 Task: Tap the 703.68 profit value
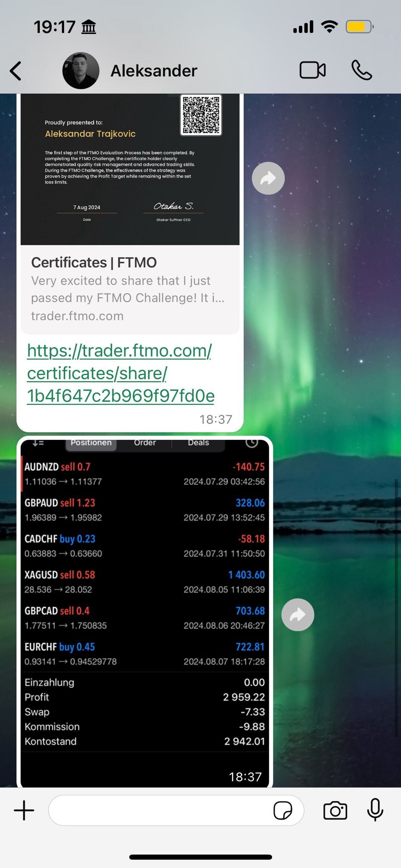(250, 611)
